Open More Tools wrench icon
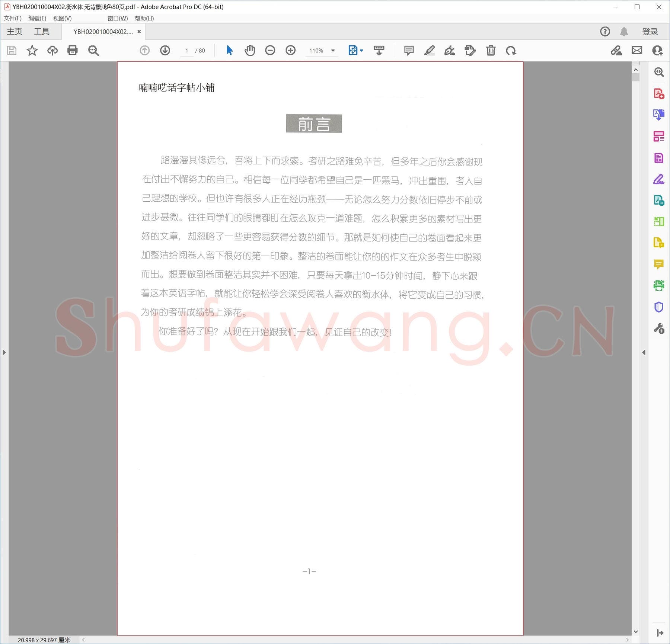Viewport: 670px width, 644px height. pyautogui.click(x=659, y=329)
